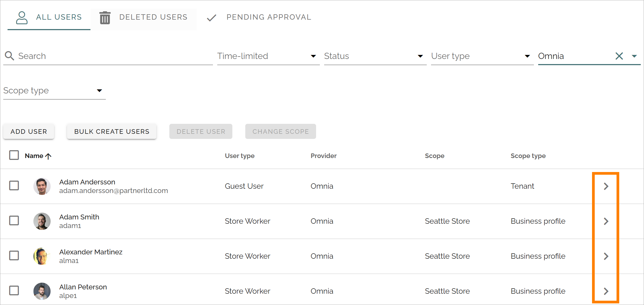644x305 pixels.
Task: Click Business profile in Allan Peterson row
Action: [538, 291]
